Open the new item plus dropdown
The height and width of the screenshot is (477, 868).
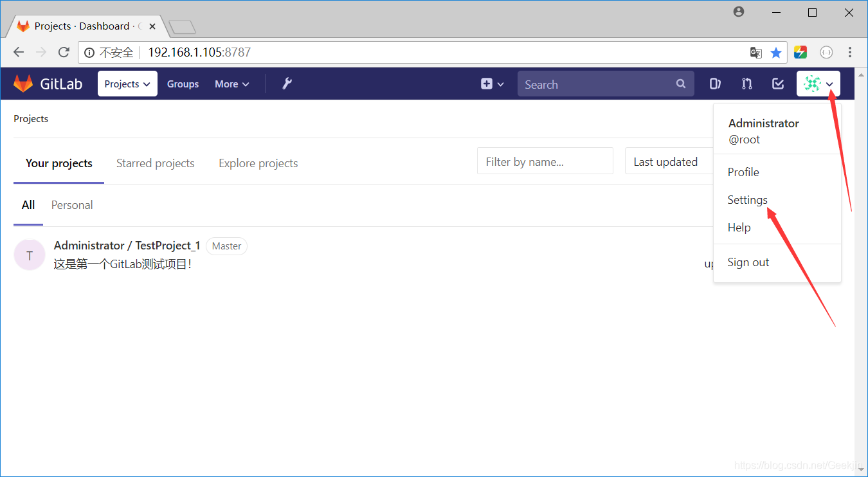tap(493, 84)
